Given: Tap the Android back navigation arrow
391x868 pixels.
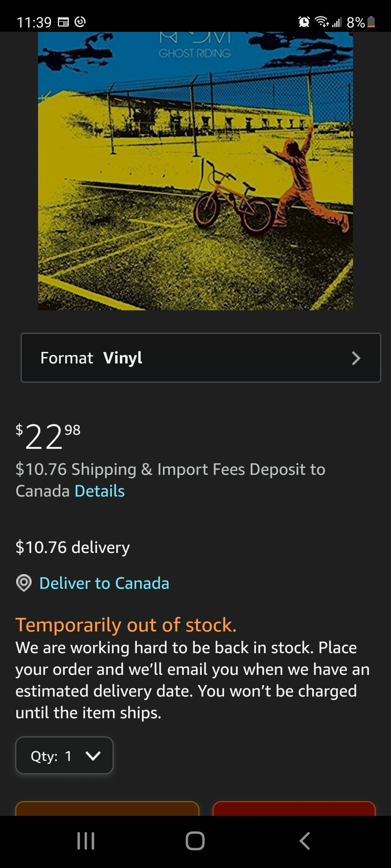Looking at the screenshot, I should [x=304, y=841].
